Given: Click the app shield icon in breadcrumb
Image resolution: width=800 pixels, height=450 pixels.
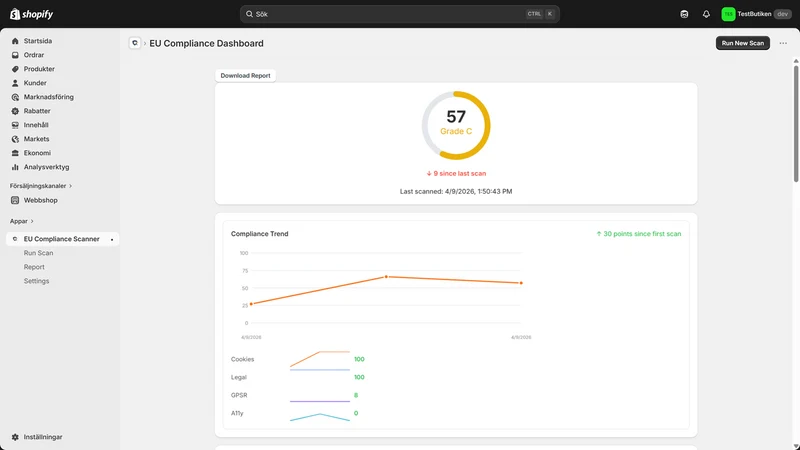Looking at the screenshot, I should 135,43.
